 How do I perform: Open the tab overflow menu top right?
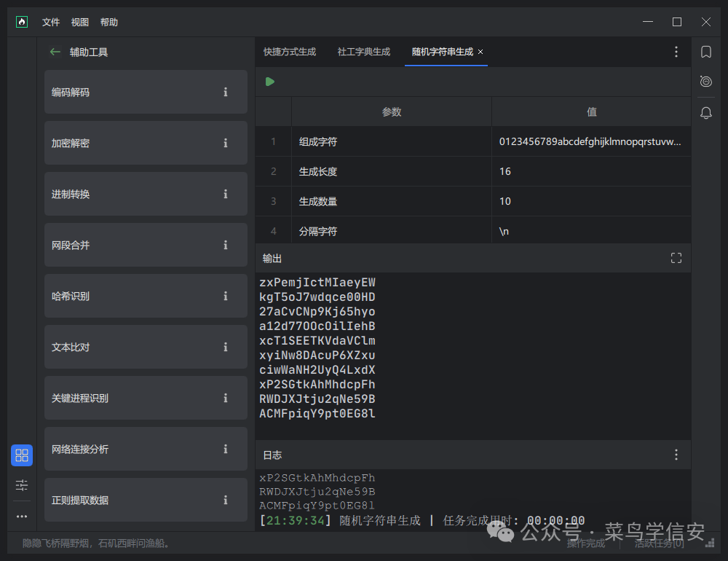point(676,52)
